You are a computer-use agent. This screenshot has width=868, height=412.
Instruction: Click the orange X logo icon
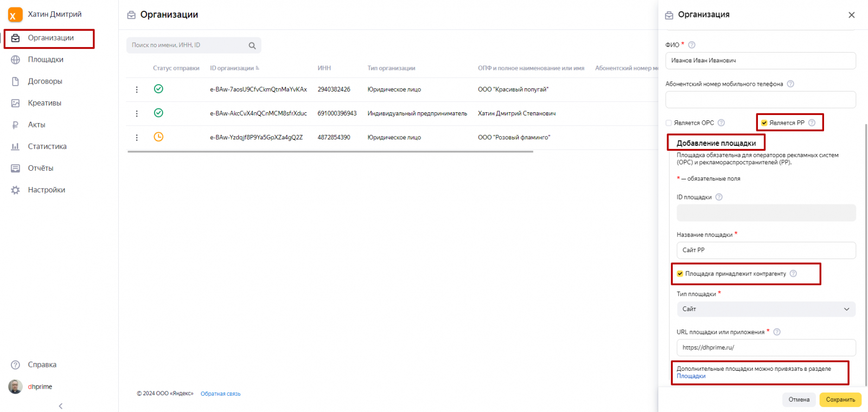pos(15,15)
